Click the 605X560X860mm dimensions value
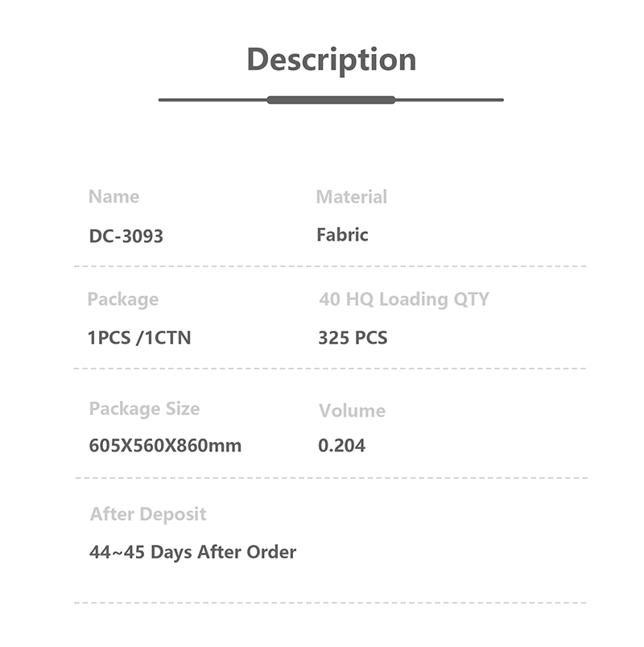 (165, 445)
